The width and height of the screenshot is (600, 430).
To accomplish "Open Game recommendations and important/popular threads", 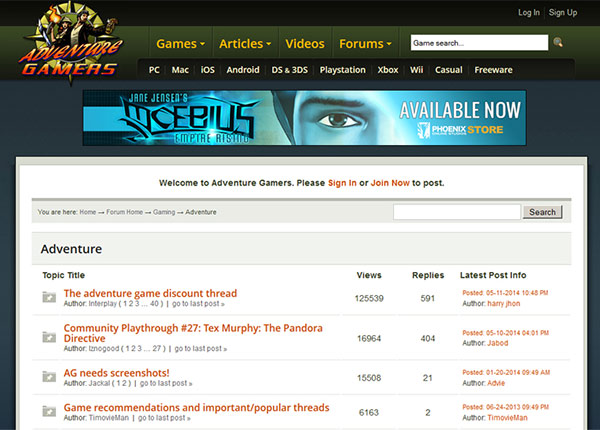I will pyautogui.click(x=196, y=407).
